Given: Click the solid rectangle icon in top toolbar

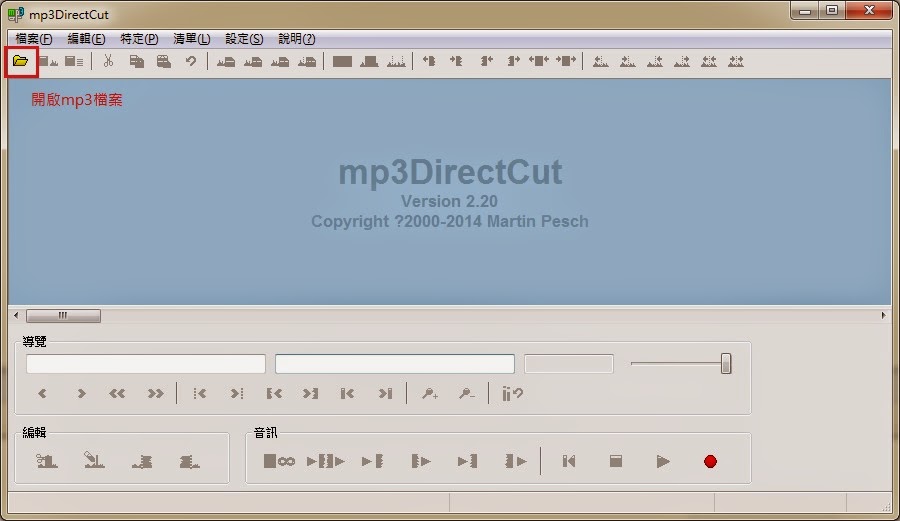Looking at the screenshot, I should click(x=342, y=61).
